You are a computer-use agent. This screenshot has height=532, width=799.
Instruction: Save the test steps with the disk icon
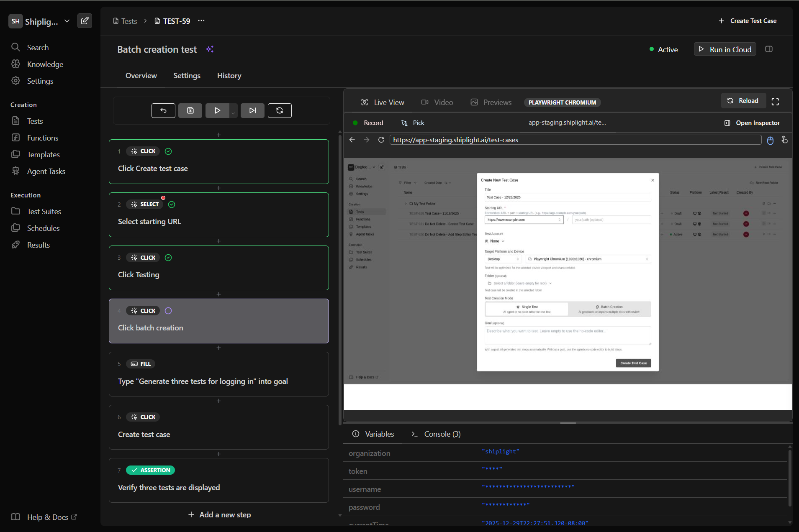coord(190,110)
